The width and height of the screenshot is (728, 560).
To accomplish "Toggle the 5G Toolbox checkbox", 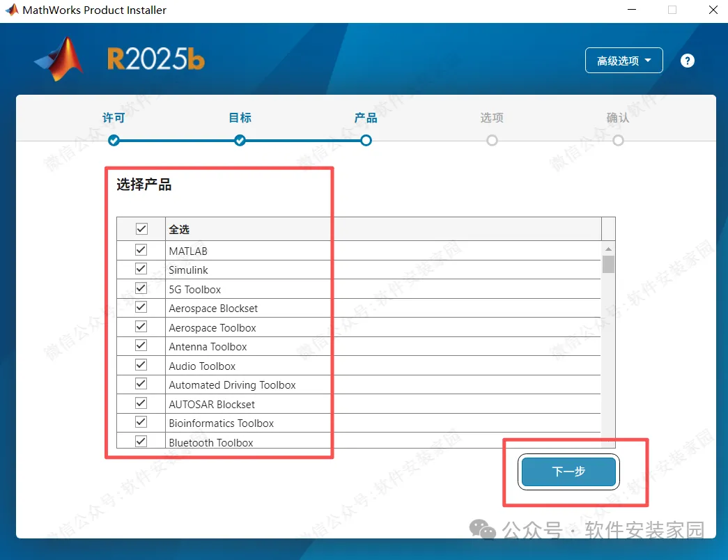I will pos(141,288).
